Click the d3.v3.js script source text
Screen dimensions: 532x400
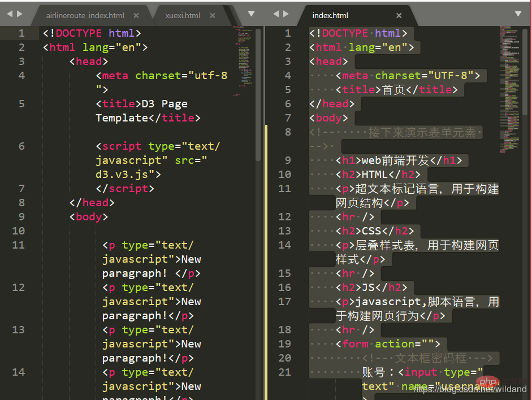(x=124, y=175)
